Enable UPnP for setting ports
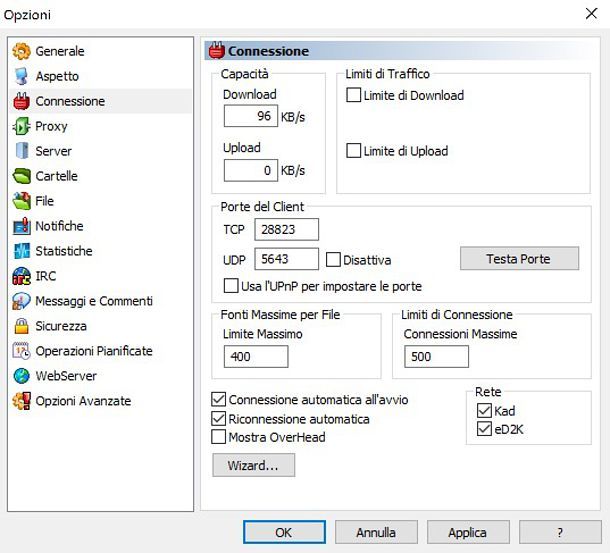This screenshot has height=553, width=610. pyautogui.click(x=231, y=286)
